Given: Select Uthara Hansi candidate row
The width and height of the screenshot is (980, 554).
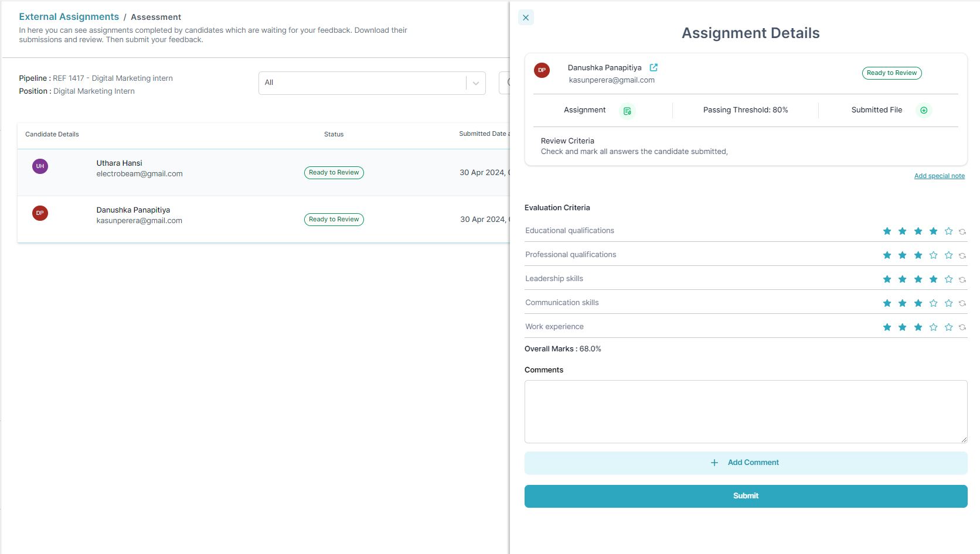Looking at the screenshot, I should [x=264, y=172].
